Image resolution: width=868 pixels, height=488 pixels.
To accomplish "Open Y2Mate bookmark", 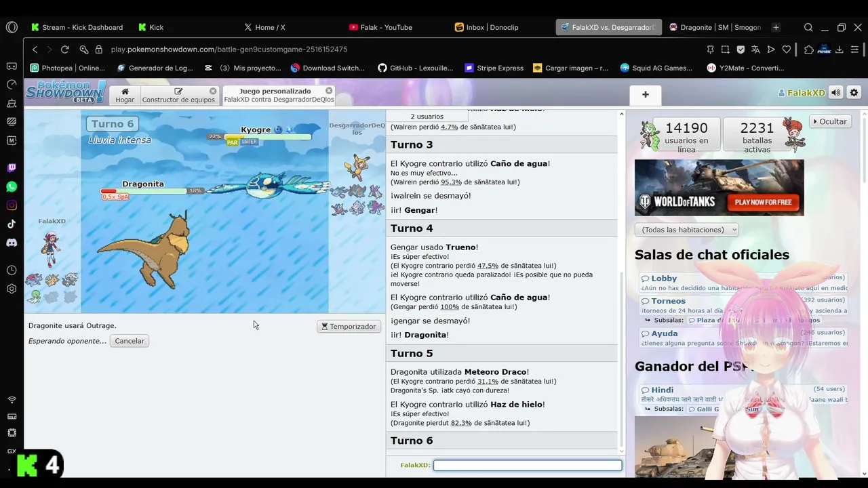I will [745, 68].
